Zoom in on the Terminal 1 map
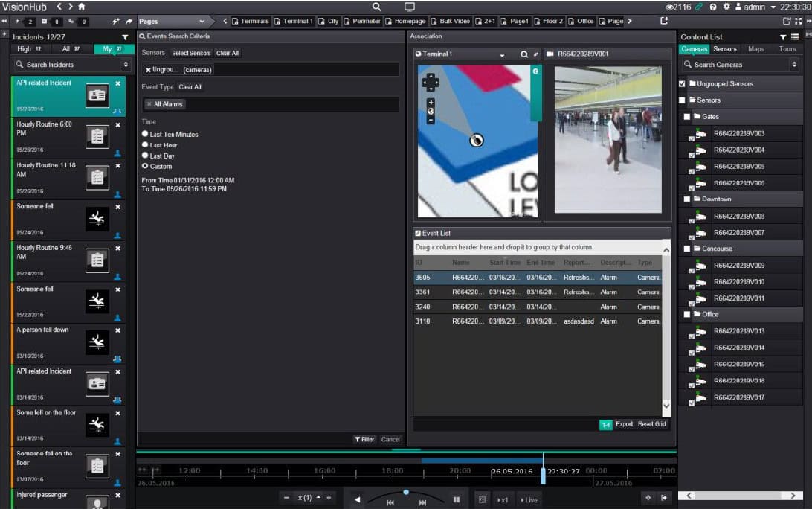 431,102
